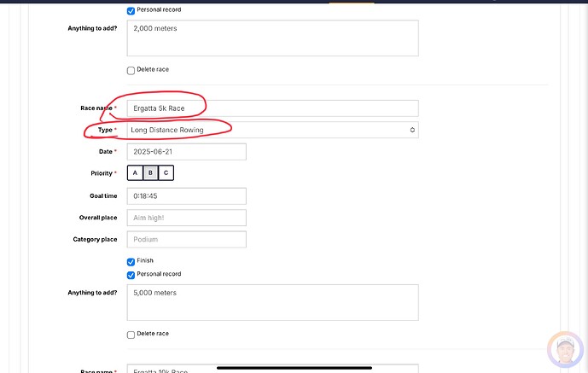The width and height of the screenshot is (588, 373).
Task: Choose priority C for the race
Action: [166, 173]
